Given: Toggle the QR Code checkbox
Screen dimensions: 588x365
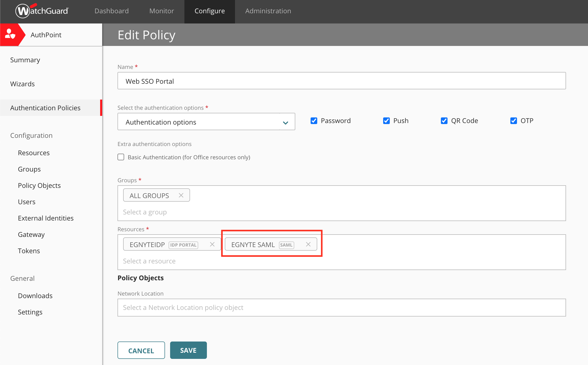Looking at the screenshot, I should (x=444, y=121).
